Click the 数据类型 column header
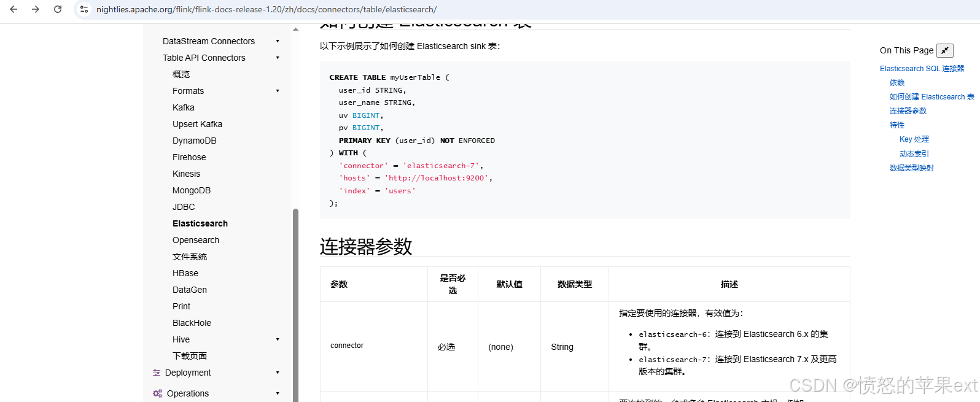This screenshot has height=402, width=980. point(575,284)
